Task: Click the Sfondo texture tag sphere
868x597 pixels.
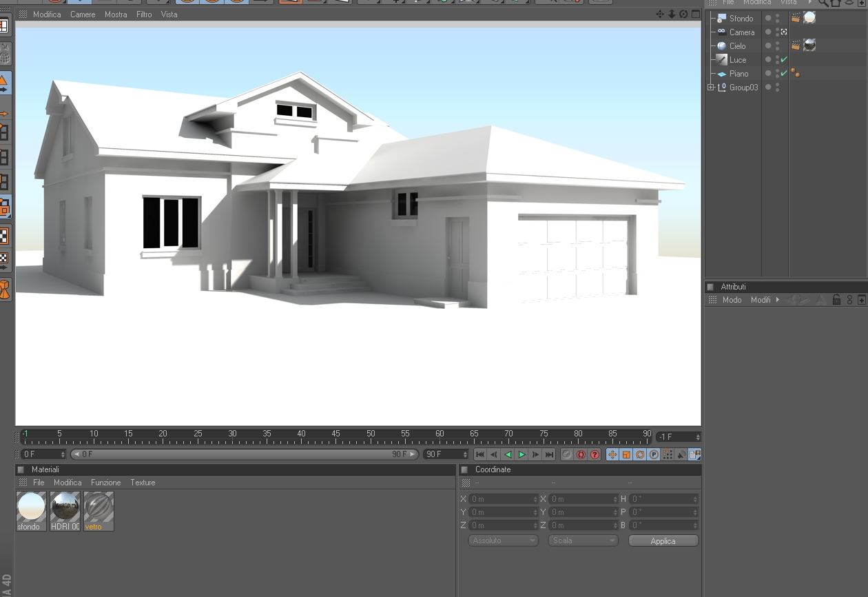Action: tap(809, 18)
